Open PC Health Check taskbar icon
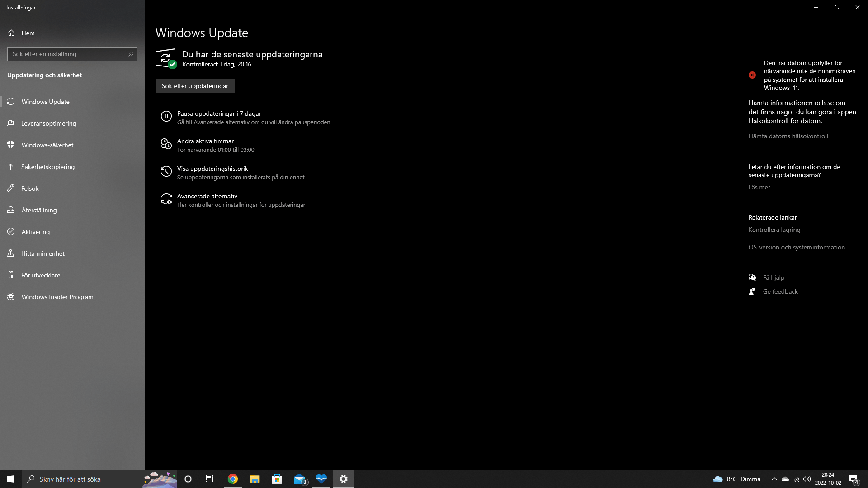 pos(321,479)
